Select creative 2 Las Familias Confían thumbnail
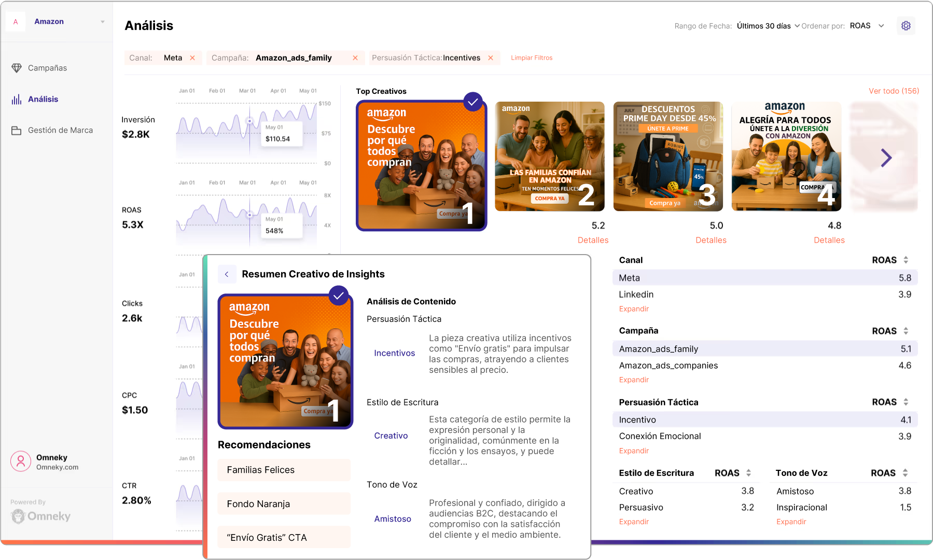The width and height of the screenshot is (933, 560). [x=550, y=157]
